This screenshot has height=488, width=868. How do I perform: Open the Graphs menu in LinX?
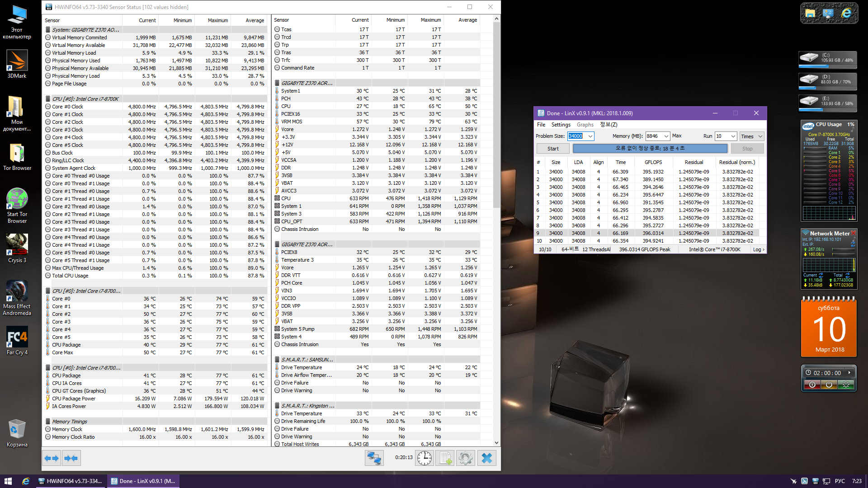click(x=585, y=125)
